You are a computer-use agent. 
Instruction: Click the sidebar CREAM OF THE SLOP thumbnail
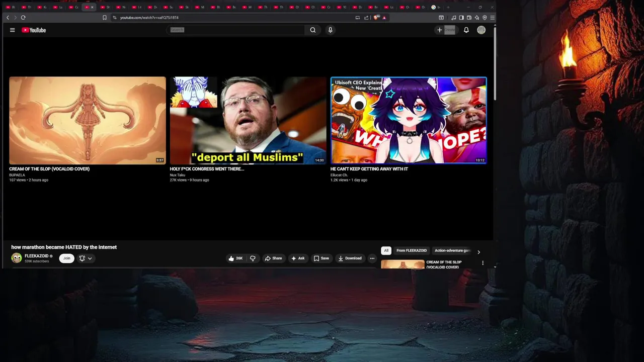tap(403, 264)
